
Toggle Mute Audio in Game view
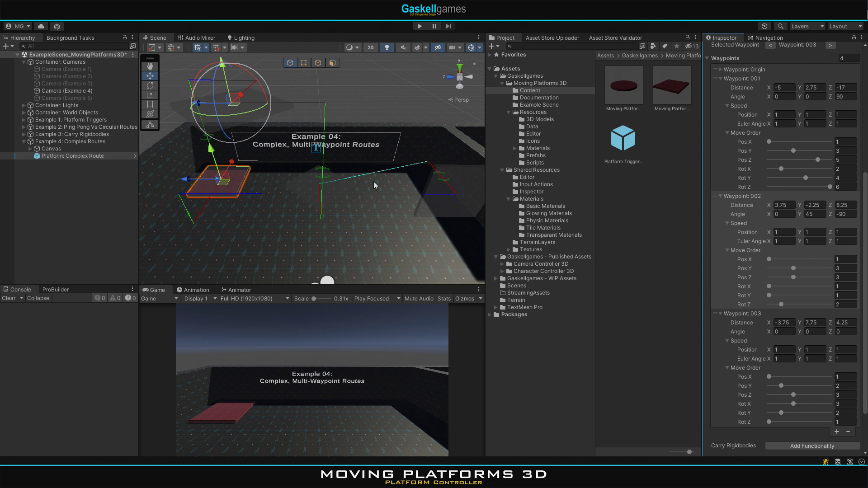[x=419, y=299]
